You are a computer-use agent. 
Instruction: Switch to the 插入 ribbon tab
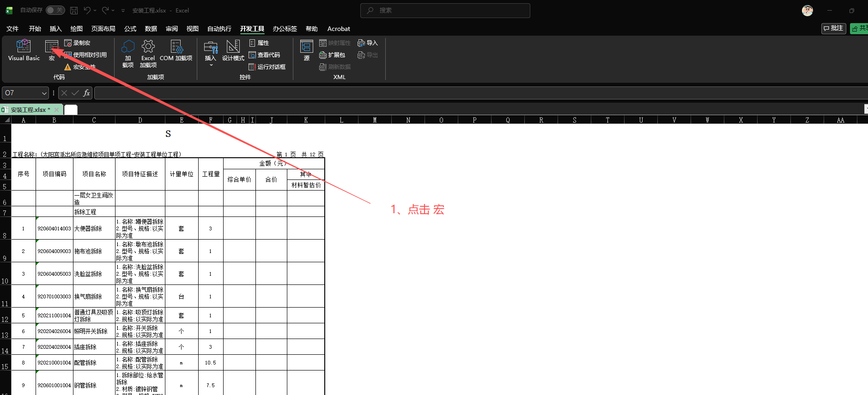pyautogui.click(x=55, y=29)
